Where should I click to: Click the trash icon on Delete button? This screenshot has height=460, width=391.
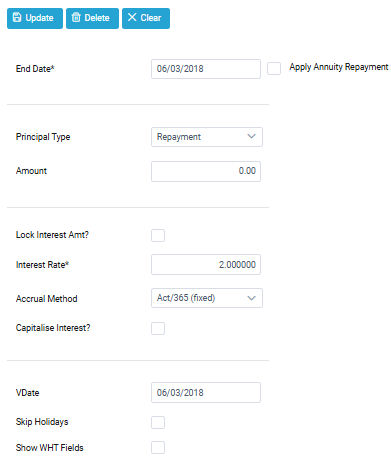(76, 17)
